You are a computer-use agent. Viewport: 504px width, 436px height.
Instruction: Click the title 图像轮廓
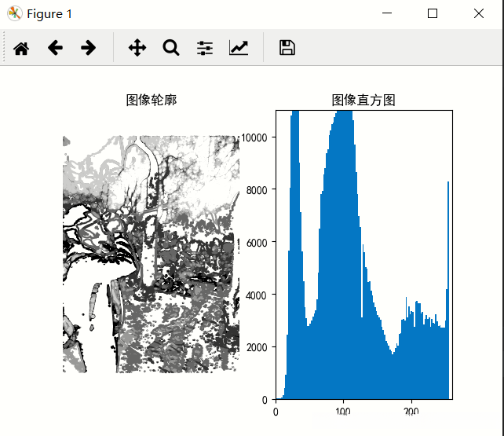[x=152, y=100]
